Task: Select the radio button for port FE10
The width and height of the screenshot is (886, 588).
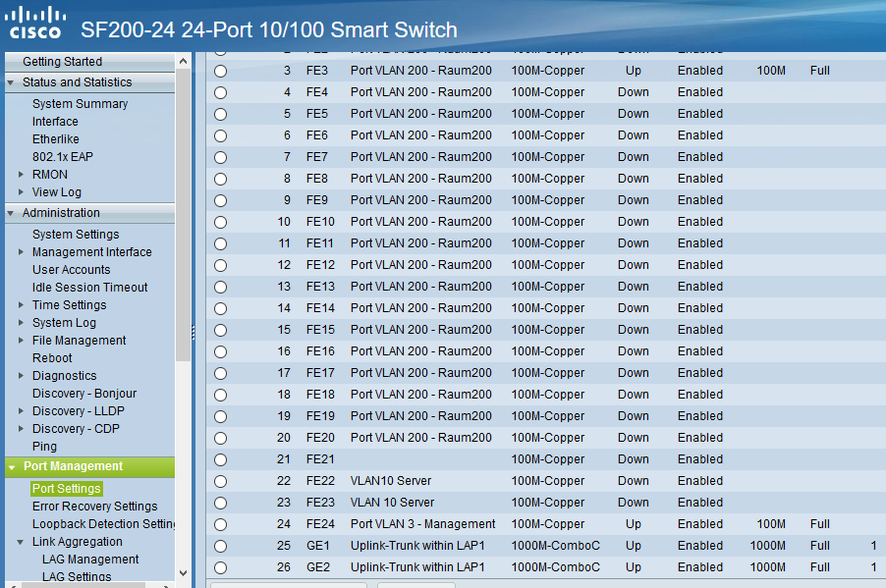Action: point(220,223)
